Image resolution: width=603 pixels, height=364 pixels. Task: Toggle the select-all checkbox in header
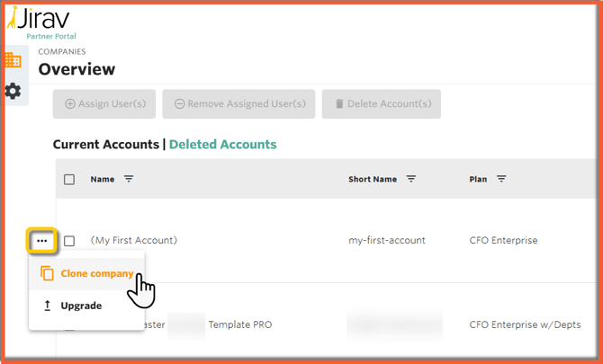coord(69,180)
